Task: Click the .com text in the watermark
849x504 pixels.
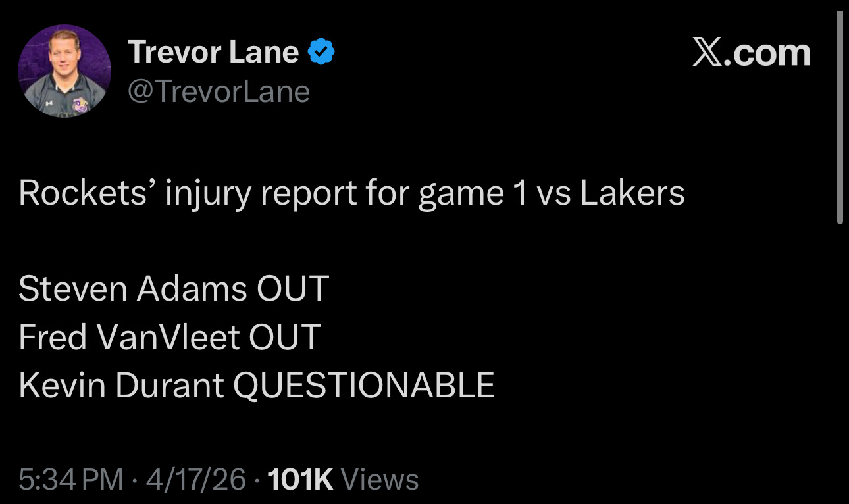Action: 767,53
